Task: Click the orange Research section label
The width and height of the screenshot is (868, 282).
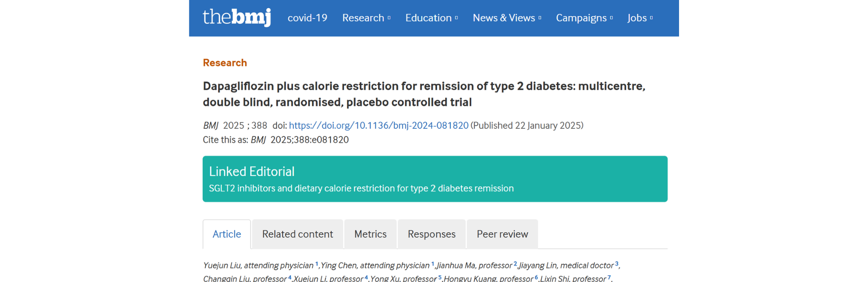Action: [x=225, y=63]
